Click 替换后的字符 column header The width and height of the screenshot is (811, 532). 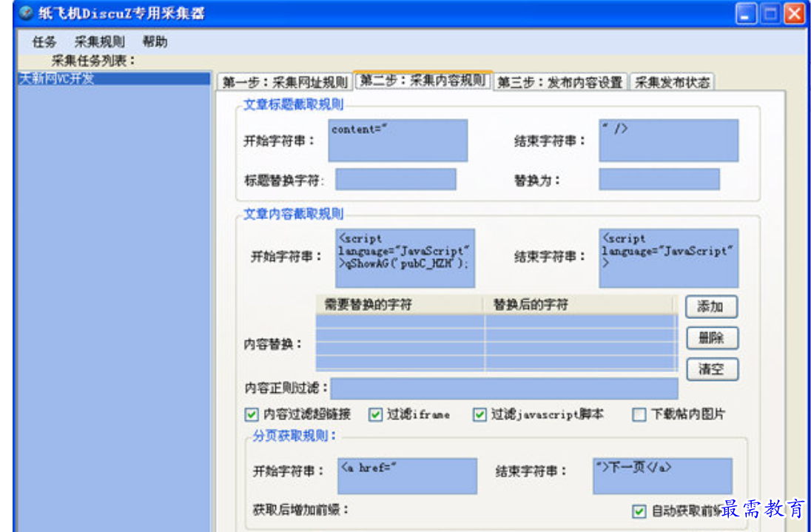(580, 305)
